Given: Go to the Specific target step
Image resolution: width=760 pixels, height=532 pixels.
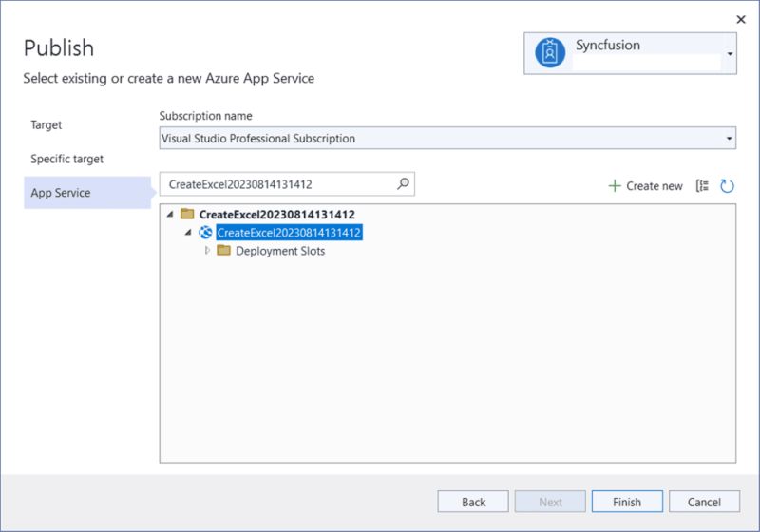Looking at the screenshot, I should point(66,159).
